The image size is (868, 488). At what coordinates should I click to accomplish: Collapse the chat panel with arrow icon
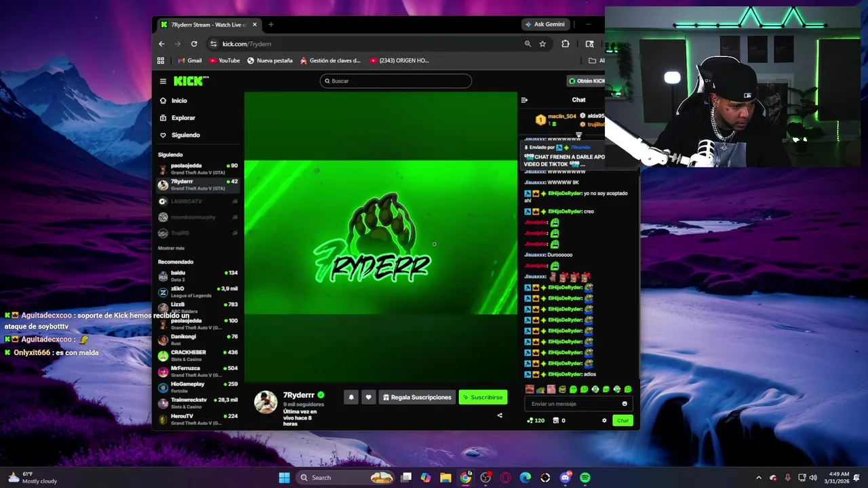point(524,100)
